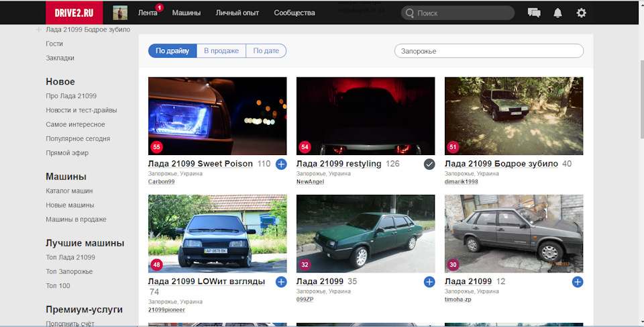
Task: Open the green Лада 21099 photo
Action: click(366, 234)
